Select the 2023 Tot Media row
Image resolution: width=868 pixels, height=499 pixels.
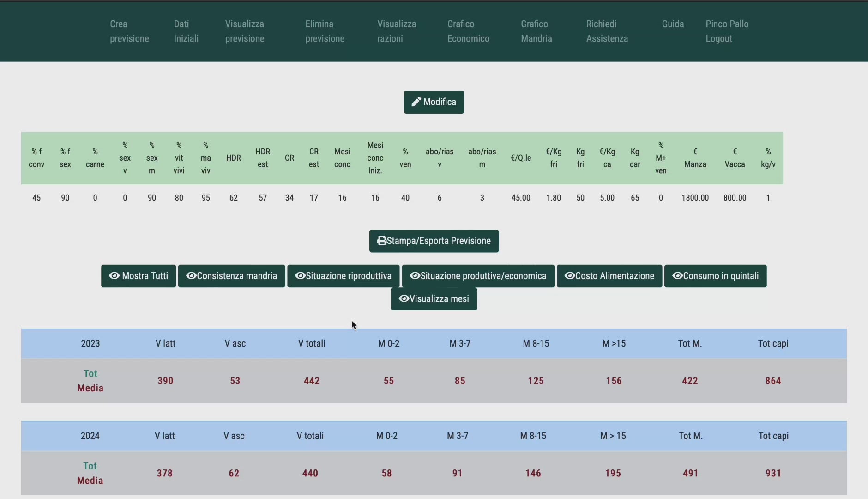click(90, 381)
